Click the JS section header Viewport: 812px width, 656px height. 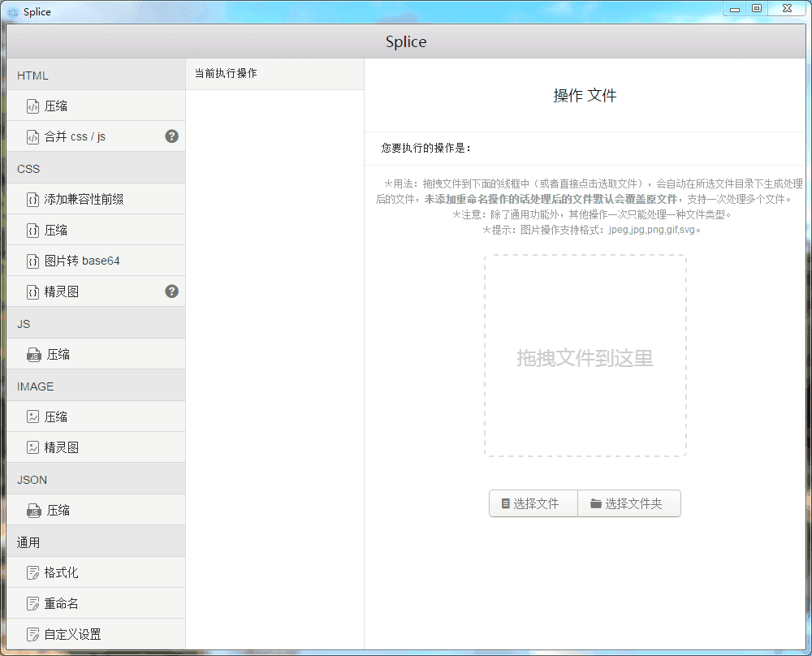(x=97, y=324)
